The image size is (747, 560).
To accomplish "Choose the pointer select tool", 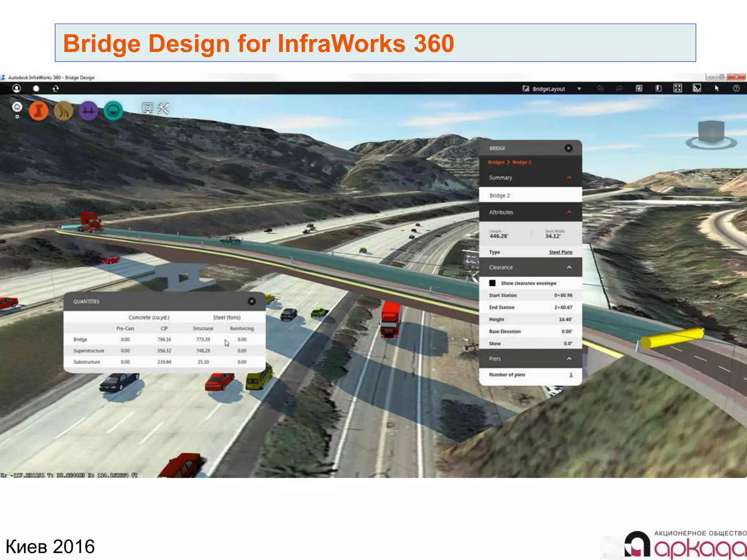I will (717, 89).
